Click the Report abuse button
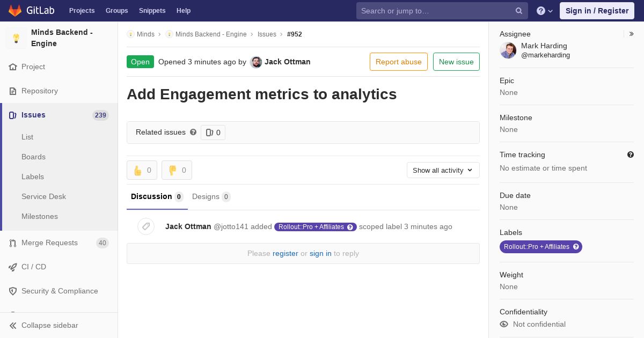This screenshot has height=338, width=644. coord(399,62)
